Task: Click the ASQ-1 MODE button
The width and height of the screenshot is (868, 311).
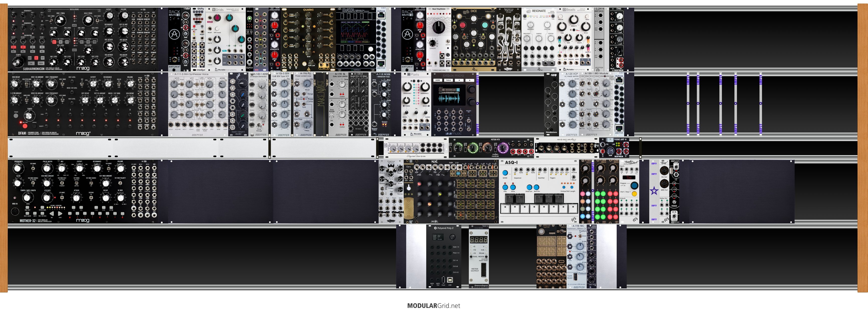Action: pos(505,173)
